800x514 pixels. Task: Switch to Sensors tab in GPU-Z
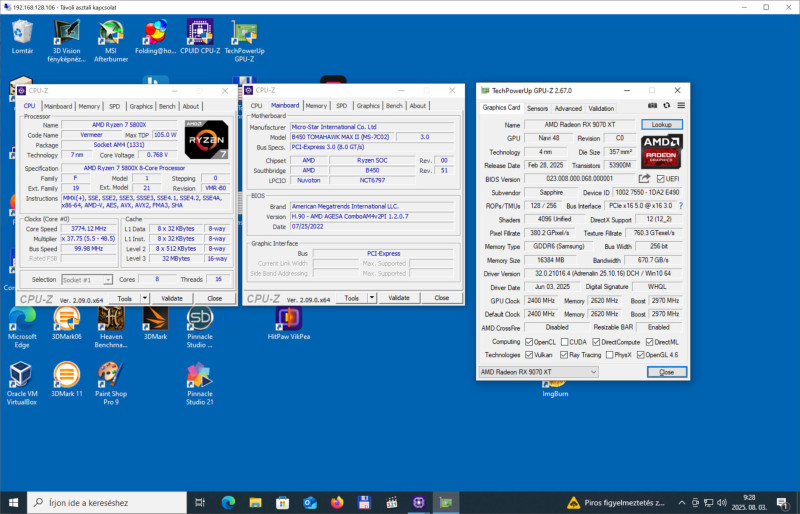coord(537,108)
